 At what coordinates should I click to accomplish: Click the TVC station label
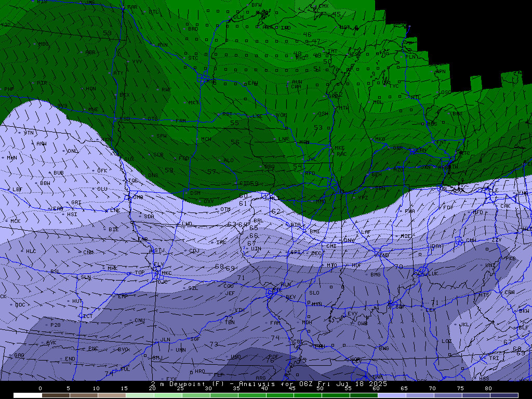pyautogui.click(x=394, y=86)
